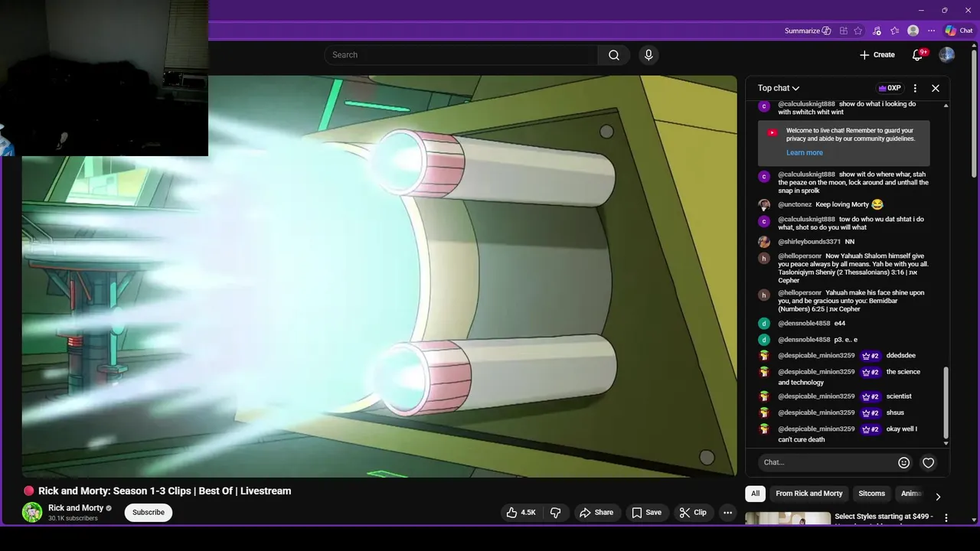Open the Copilot Chat button
980x551 pixels.
pyautogui.click(x=959, y=31)
